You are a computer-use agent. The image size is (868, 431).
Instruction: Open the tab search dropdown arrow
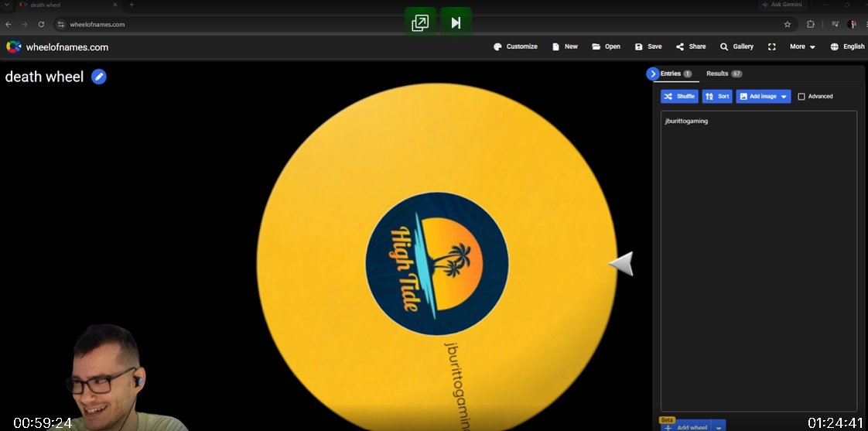pyautogui.click(x=7, y=5)
